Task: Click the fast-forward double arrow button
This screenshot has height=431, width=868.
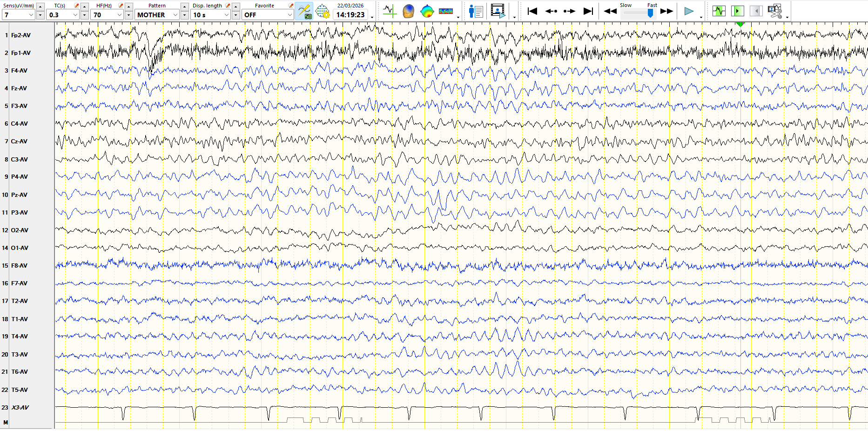Action: tap(666, 11)
